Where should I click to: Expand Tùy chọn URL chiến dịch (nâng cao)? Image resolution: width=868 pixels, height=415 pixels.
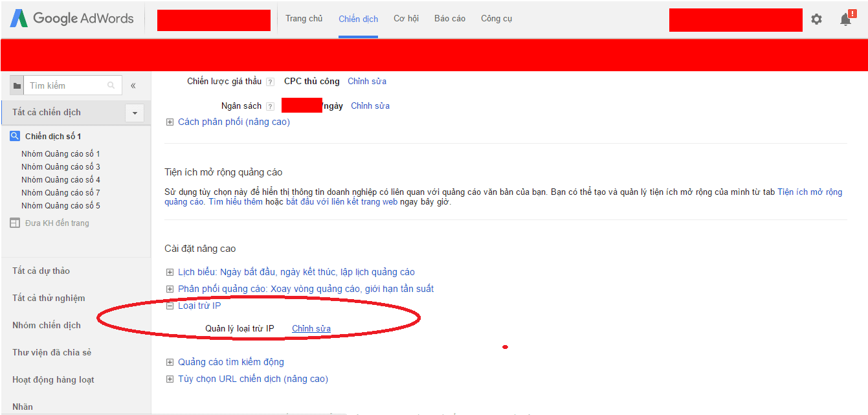170,379
